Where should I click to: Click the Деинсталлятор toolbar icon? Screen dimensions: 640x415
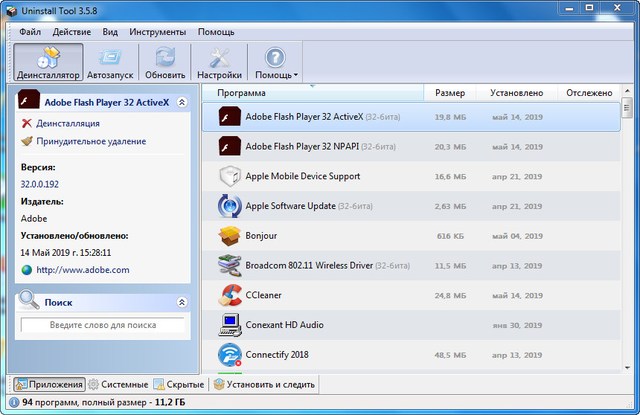tap(48, 60)
